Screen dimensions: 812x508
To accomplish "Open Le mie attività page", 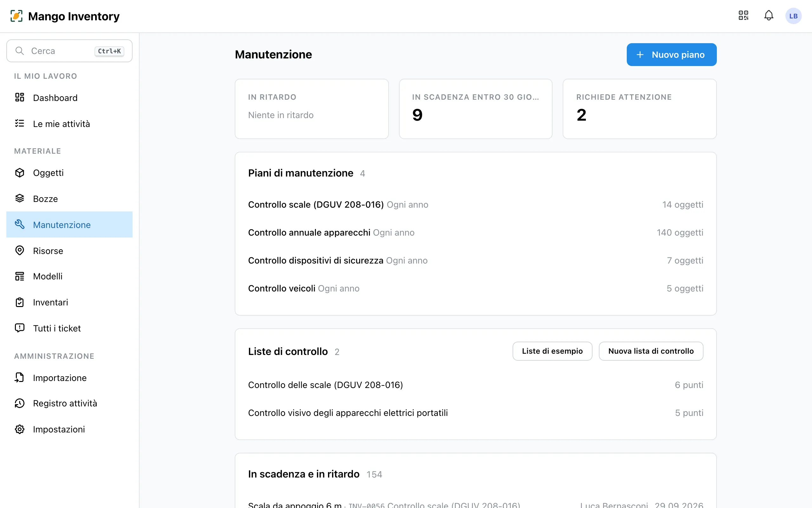I will click(x=69, y=124).
